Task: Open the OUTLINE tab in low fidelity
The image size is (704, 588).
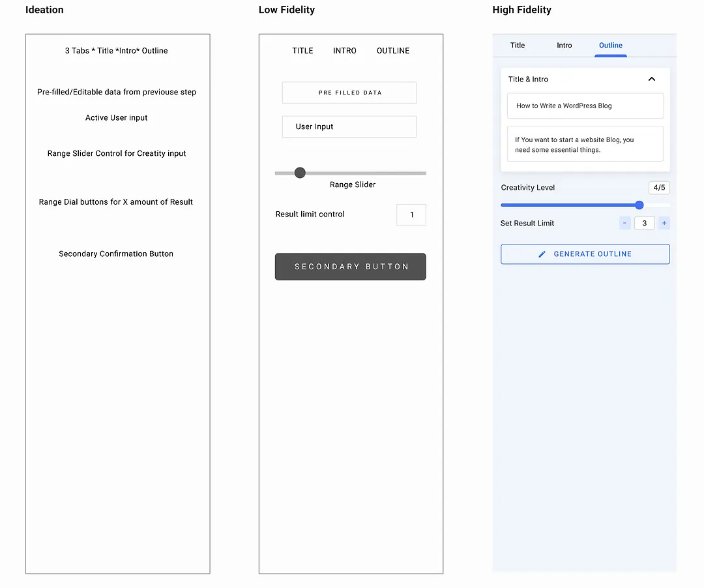Action: [393, 51]
